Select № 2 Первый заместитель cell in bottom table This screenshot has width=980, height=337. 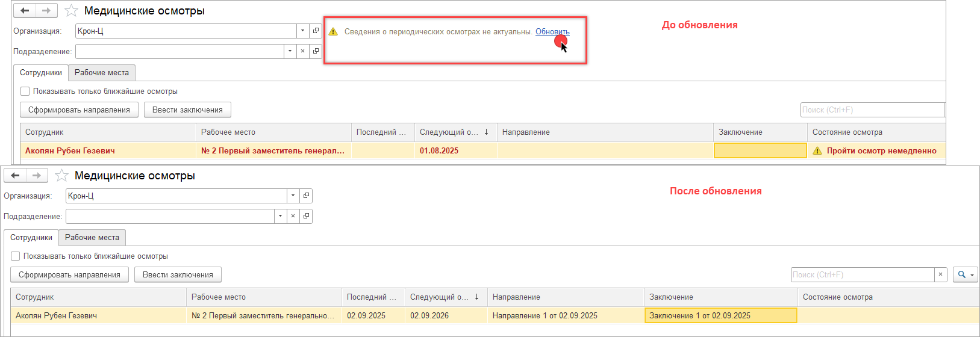click(264, 315)
